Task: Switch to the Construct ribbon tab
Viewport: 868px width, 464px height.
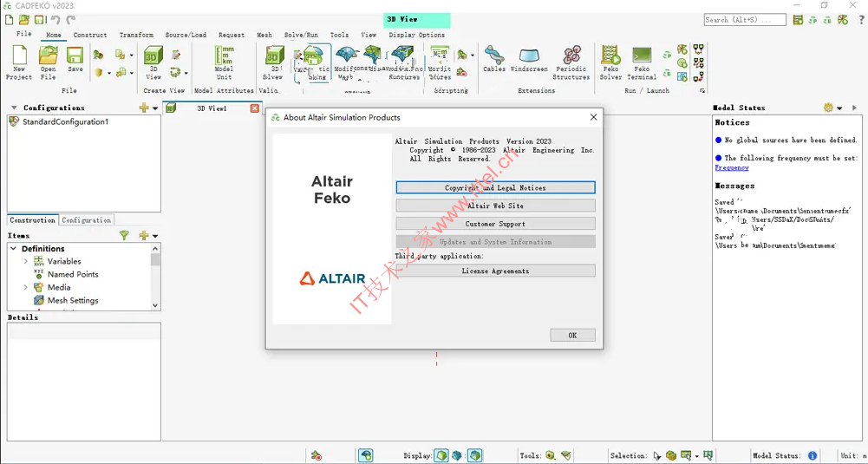Action: click(90, 35)
